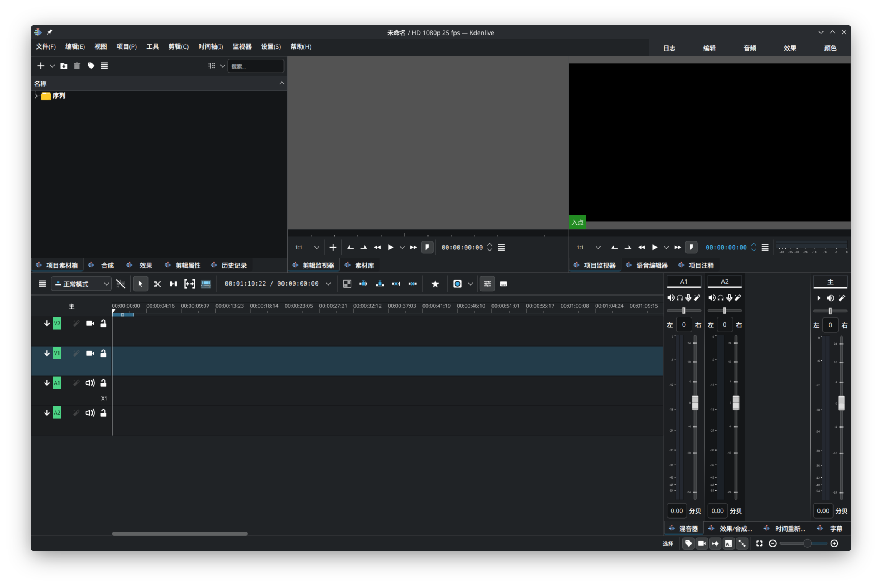The height and width of the screenshot is (588, 882).
Task: Switch to the 音频 workspace layout
Action: tap(750, 48)
